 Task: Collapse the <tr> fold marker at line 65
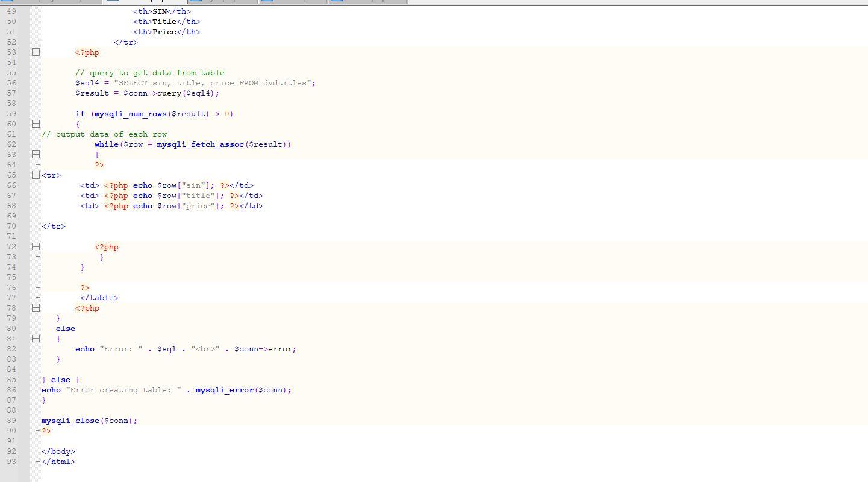coord(36,175)
